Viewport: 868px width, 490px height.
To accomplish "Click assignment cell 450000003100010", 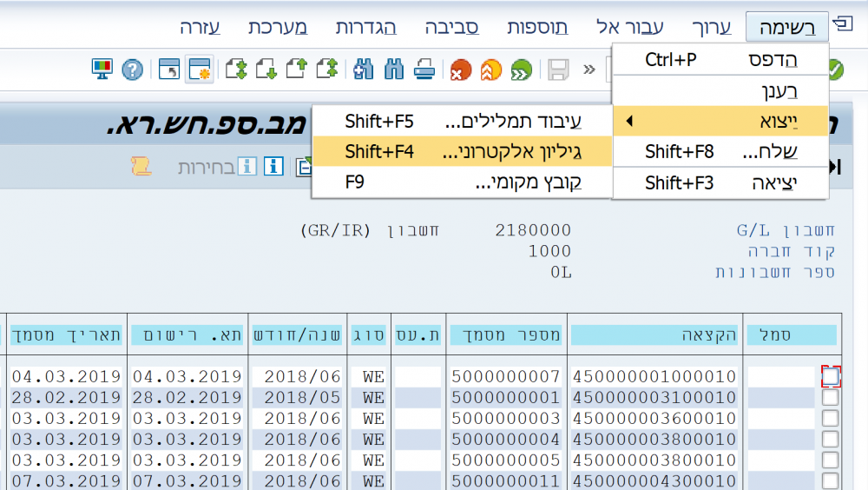I will point(654,397).
